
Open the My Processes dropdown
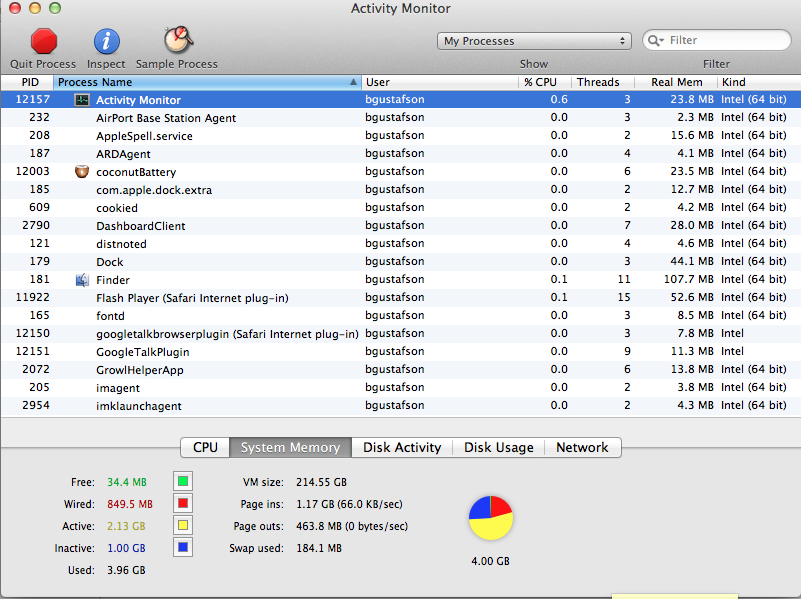pyautogui.click(x=534, y=41)
